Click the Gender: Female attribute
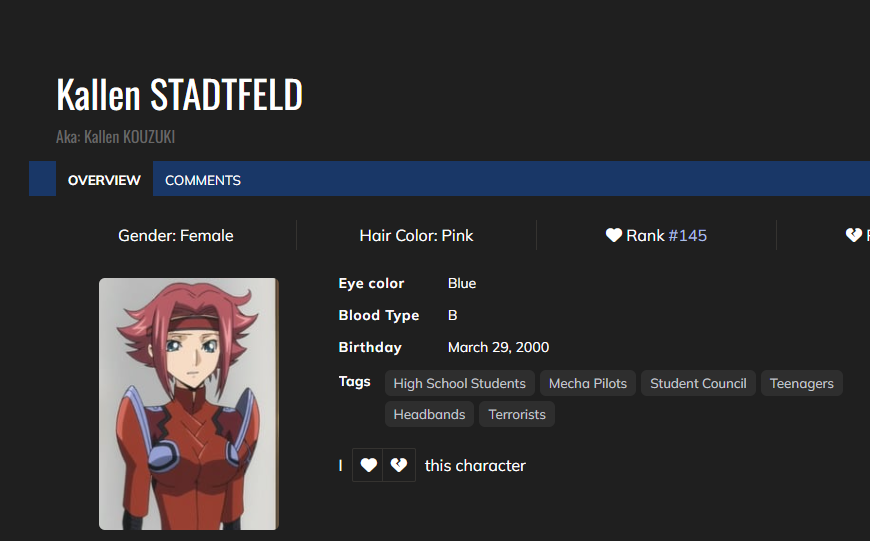The height and width of the screenshot is (541, 870). pos(176,236)
